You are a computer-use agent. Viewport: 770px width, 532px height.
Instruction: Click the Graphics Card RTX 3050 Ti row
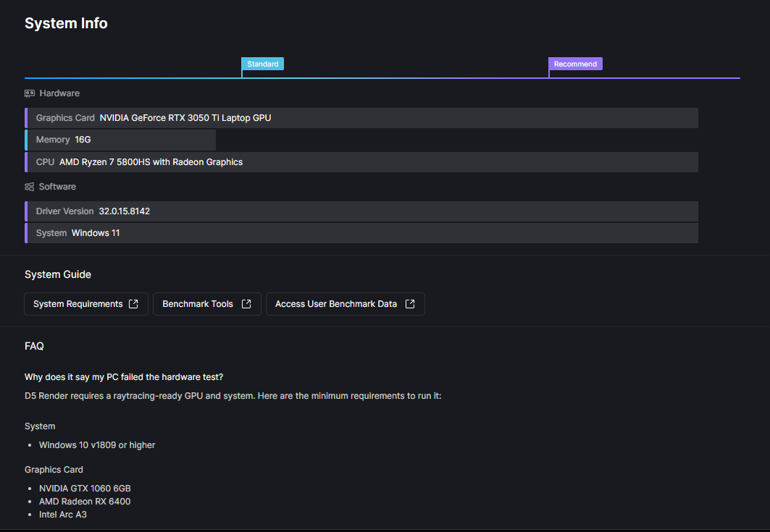[x=361, y=118]
